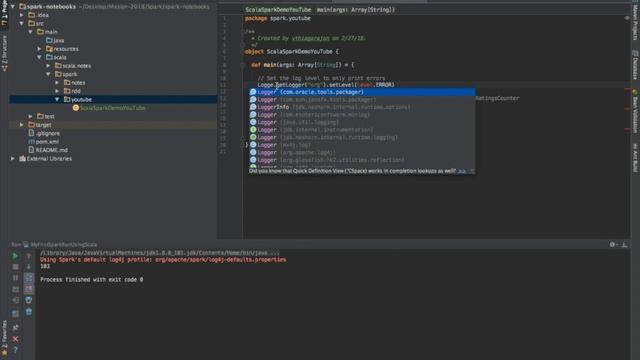
Task: Click vthiagarajan author name in comment
Action: [x=310, y=38]
